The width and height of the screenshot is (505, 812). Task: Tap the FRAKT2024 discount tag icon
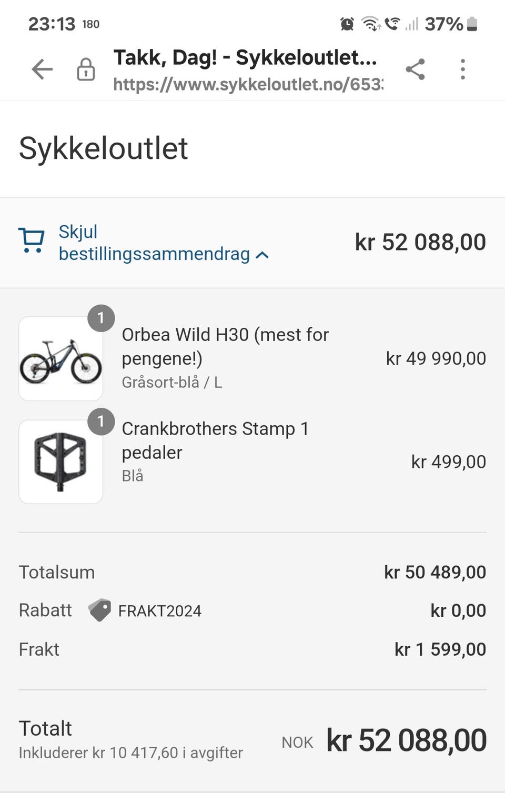coord(99,610)
